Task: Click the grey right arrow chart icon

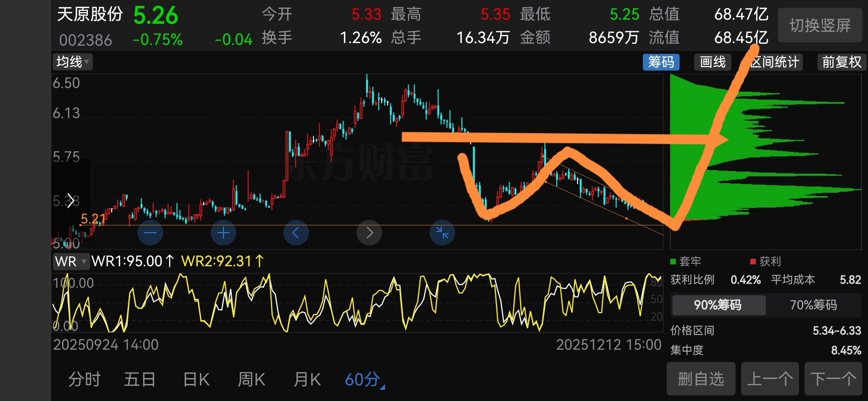Action: [369, 233]
